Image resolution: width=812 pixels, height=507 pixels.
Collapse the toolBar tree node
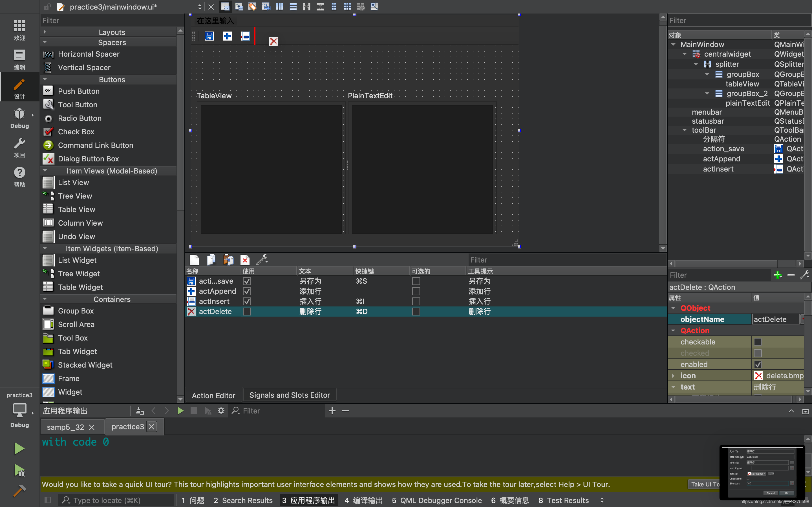click(685, 130)
